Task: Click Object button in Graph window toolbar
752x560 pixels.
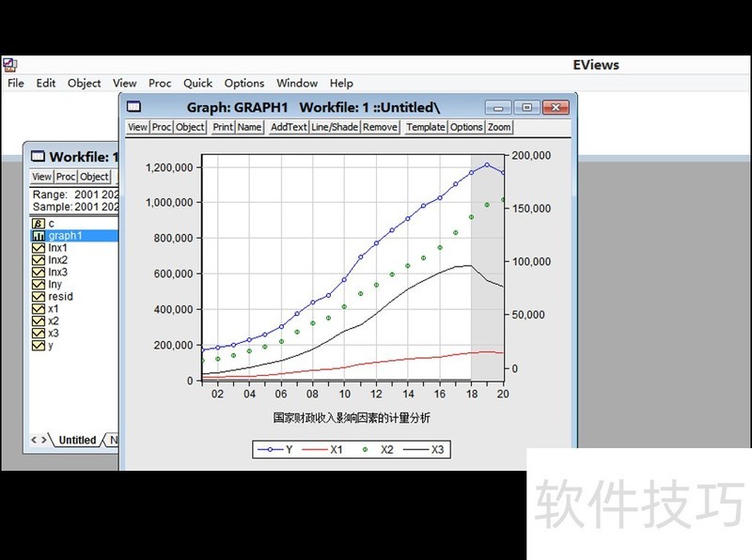Action: 190,127
